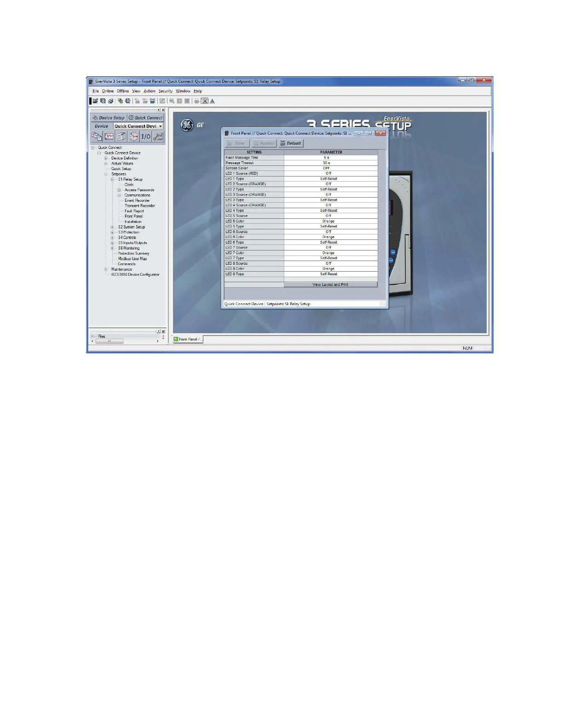Open the wrench maintenance icon
This screenshot has width=563, height=728.
158,136
